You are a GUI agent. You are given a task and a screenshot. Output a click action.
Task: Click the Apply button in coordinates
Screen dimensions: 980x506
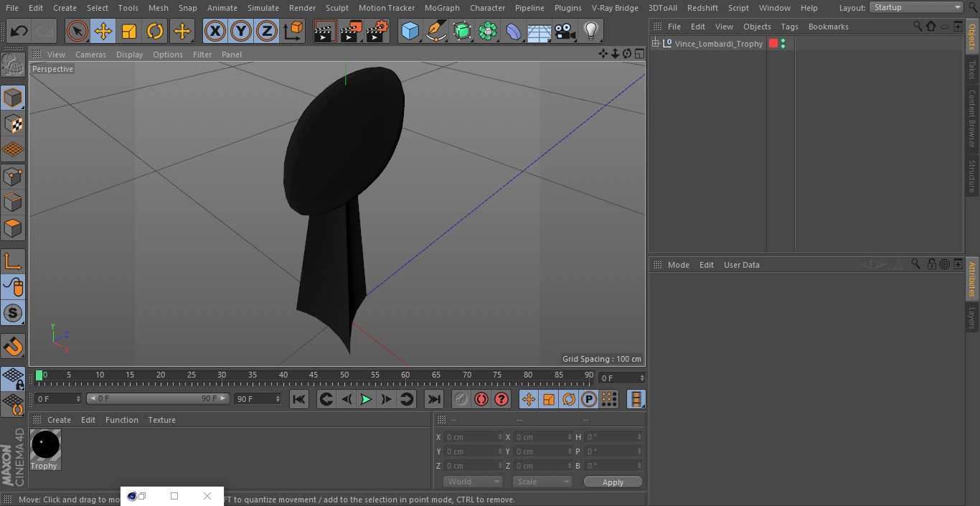coord(613,482)
